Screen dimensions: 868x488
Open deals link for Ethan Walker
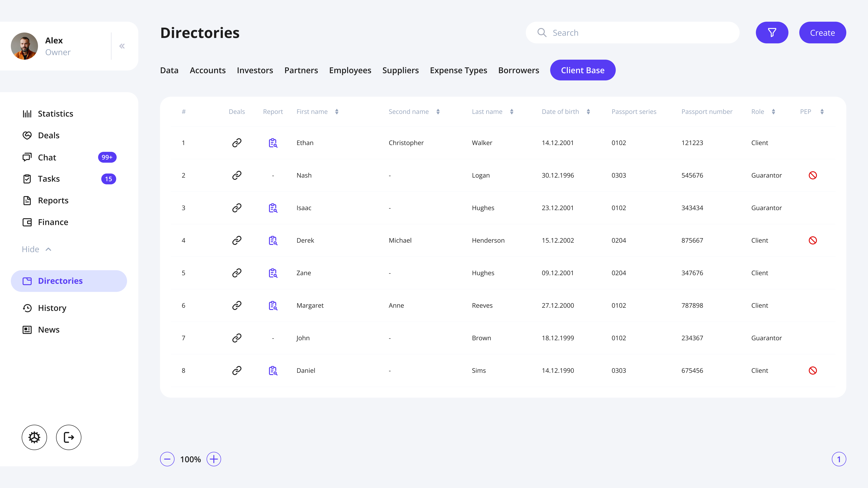click(x=236, y=143)
